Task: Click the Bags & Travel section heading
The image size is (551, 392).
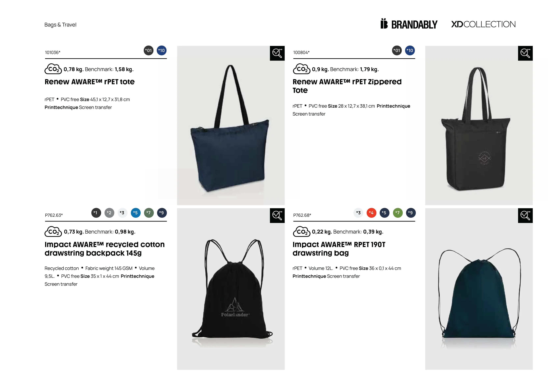Action: click(60, 25)
